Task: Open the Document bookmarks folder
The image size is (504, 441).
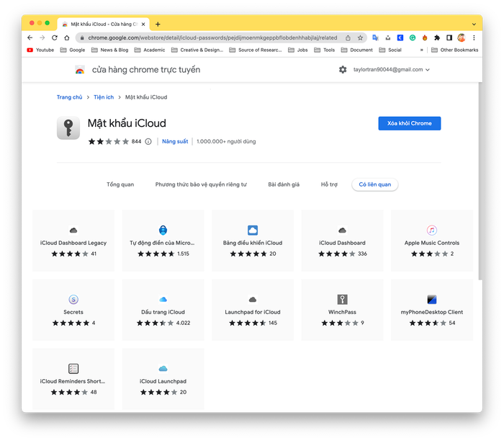Action: click(357, 50)
